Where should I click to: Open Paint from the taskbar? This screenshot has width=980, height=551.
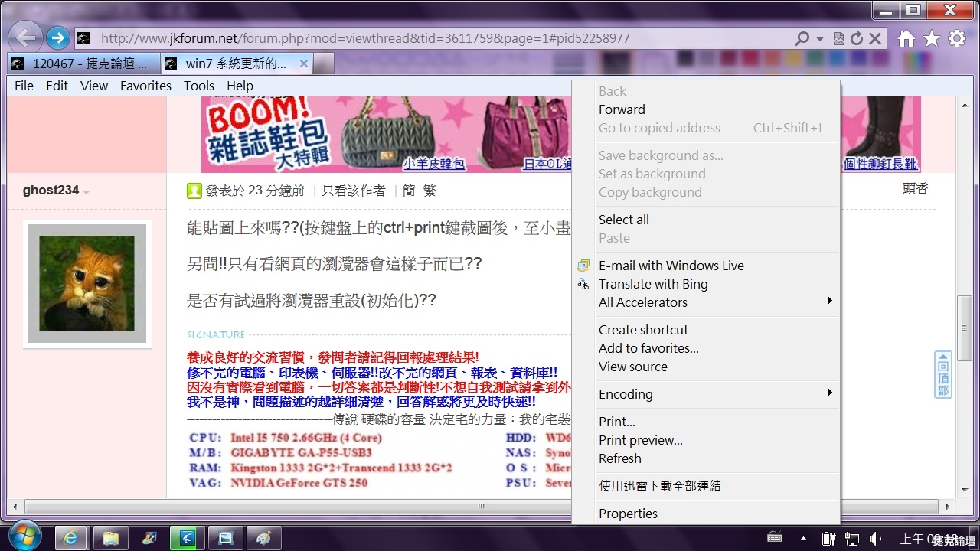pyautogui.click(x=264, y=538)
